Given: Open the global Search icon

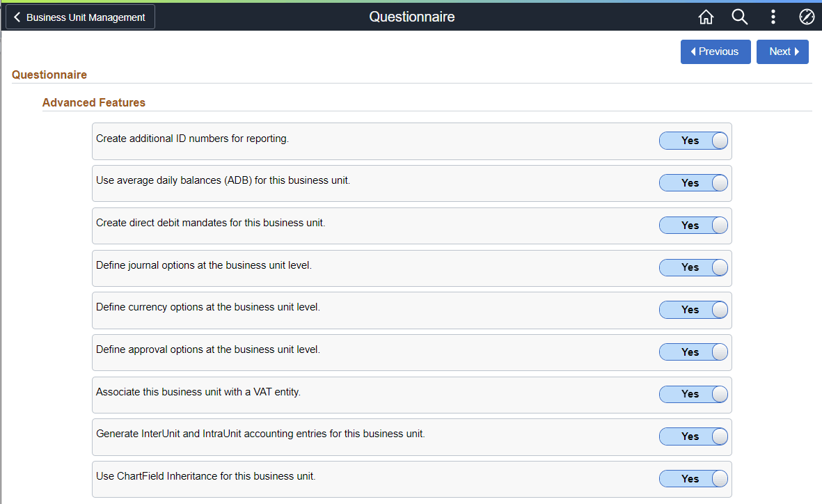Looking at the screenshot, I should coord(739,17).
